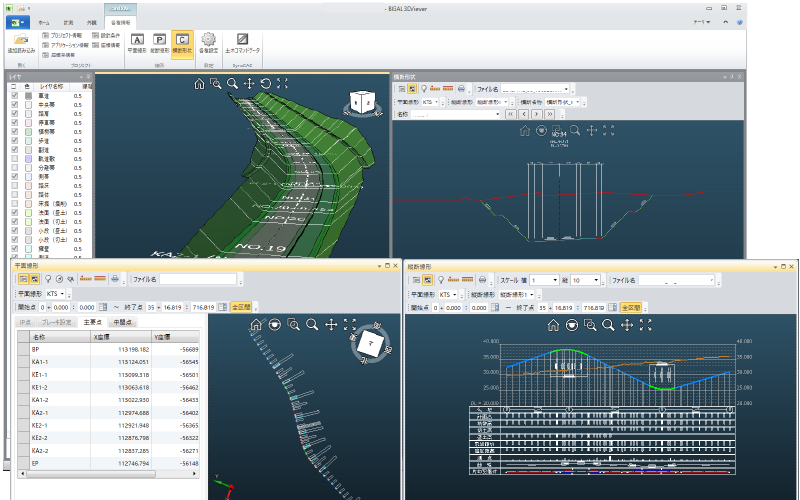
Task: Open アプリケーション情報 in ribbon
Action: point(65,45)
